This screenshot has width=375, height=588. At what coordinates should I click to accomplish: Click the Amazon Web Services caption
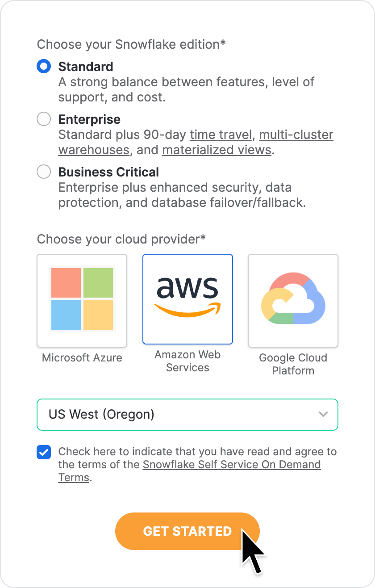(x=187, y=361)
